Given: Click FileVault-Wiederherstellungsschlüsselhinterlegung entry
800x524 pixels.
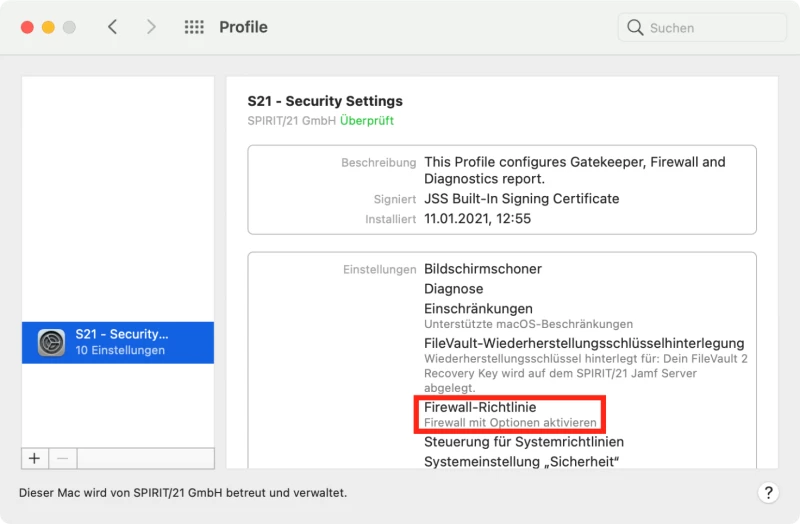Looking at the screenshot, I should click(x=584, y=343).
